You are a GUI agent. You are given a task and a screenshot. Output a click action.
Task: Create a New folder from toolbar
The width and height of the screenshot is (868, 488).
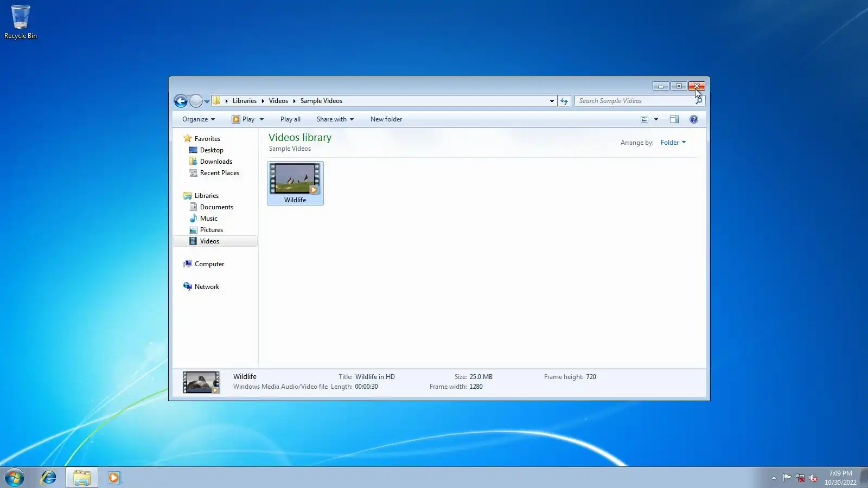pyautogui.click(x=386, y=119)
